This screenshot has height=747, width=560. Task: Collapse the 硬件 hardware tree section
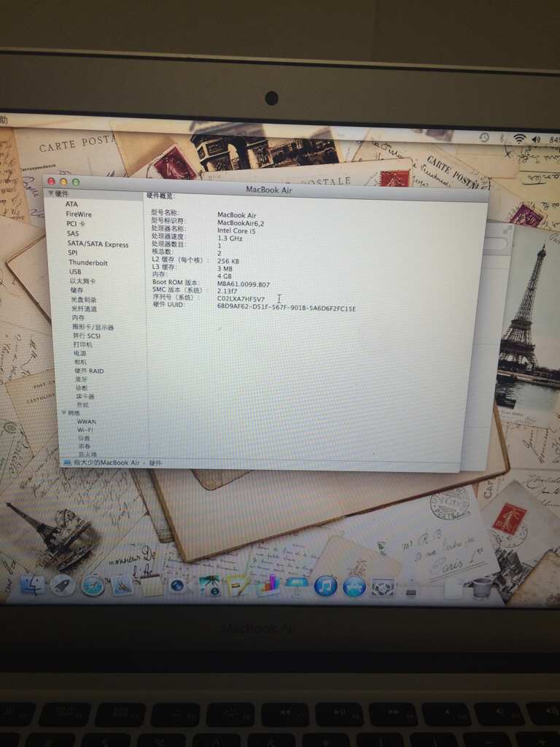point(50,193)
